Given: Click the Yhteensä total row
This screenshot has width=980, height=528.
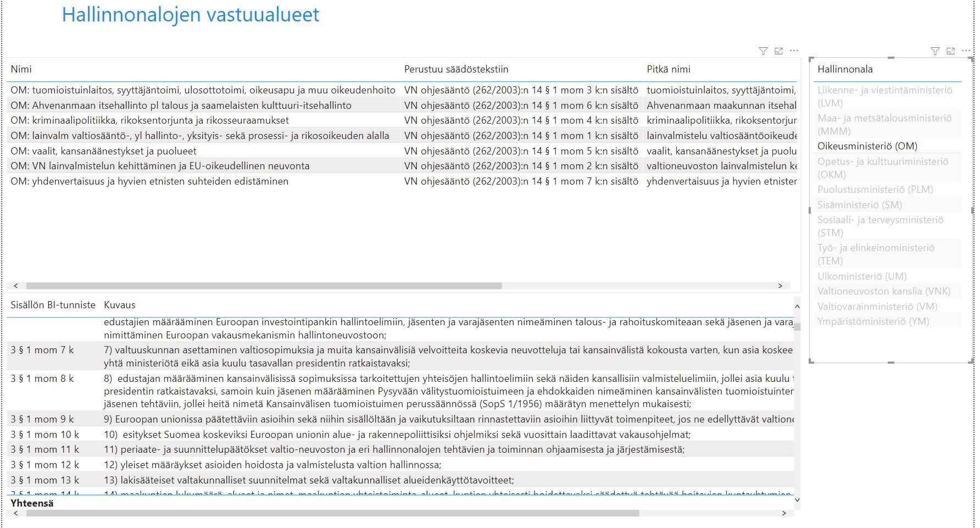Looking at the screenshot, I should [400, 503].
